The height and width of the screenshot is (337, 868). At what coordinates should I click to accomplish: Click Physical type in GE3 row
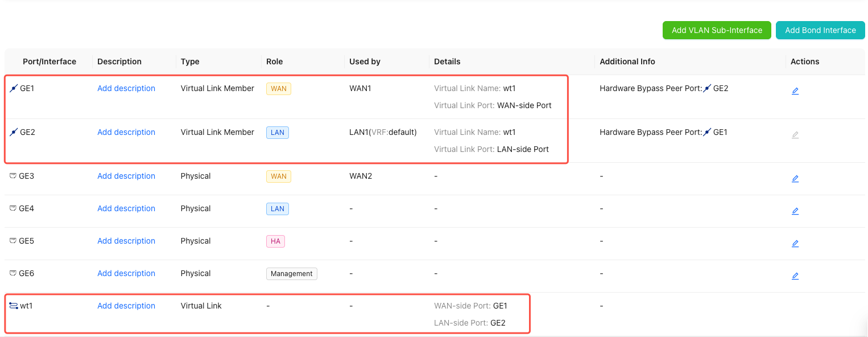point(196,176)
